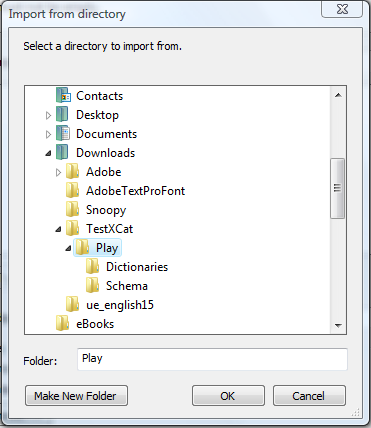Image resolution: width=371 pixels, height=428 pixels.
Task: Select the AdobeTextProFont folder label
Action: (x=135, y=191)
